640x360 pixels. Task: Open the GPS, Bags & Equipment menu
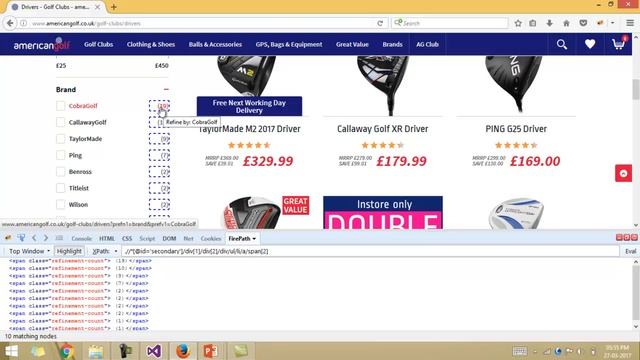tap(289, 44)
